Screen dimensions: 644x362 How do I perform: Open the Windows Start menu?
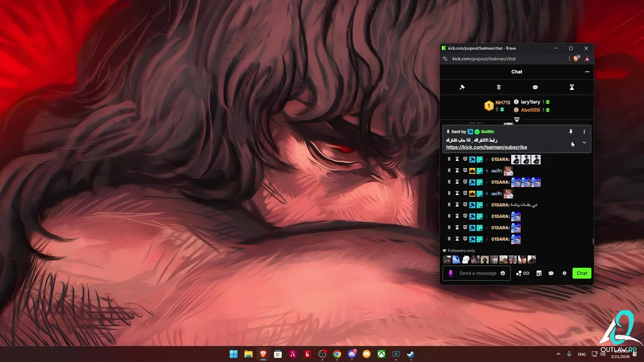(233, 354)
